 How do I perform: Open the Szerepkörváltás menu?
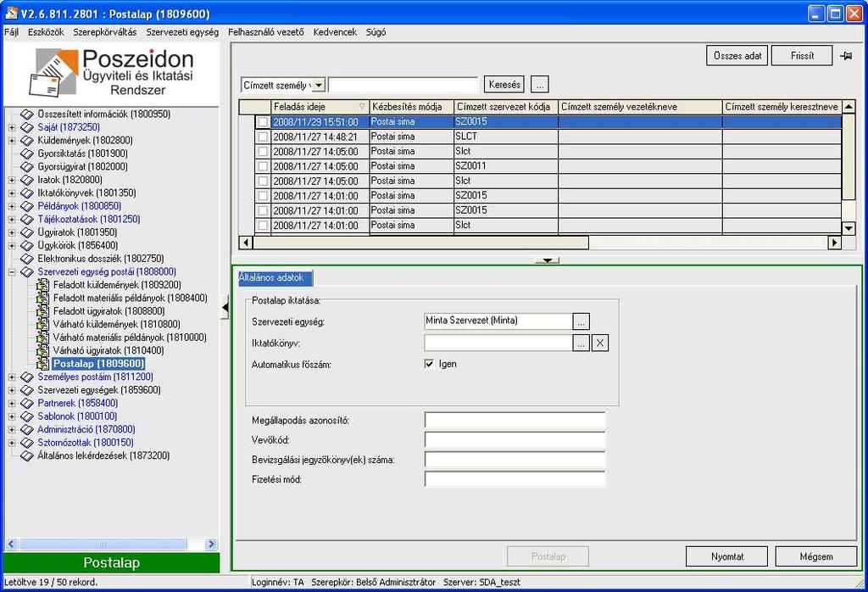coord(104,32)
